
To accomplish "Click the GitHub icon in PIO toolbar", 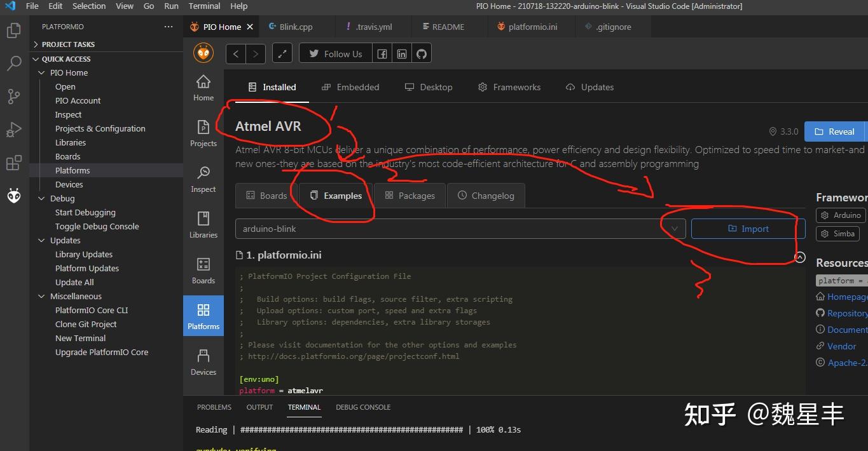I will (x=421, y=53).
